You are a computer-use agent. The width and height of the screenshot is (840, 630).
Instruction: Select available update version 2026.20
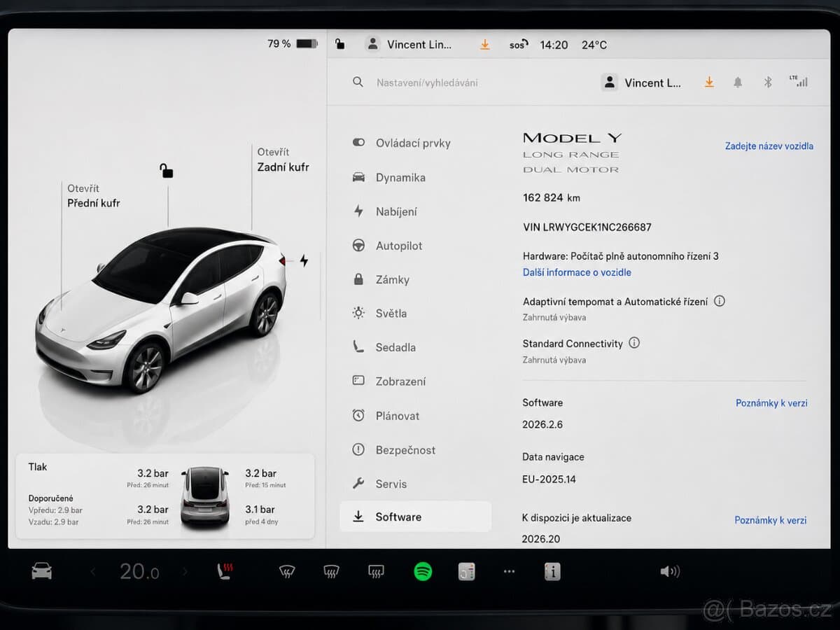click(x=541, y=539)
